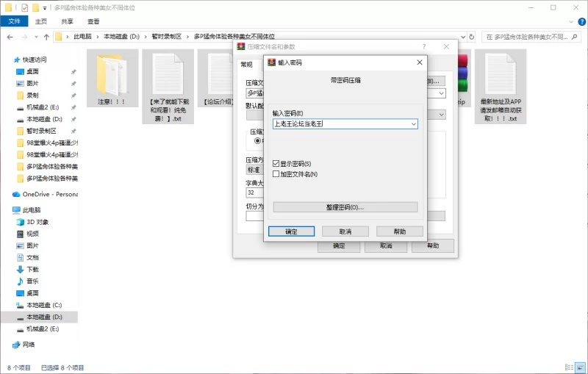
Task: Select 快速访问 in the sidebar
Action: [34, 60]
